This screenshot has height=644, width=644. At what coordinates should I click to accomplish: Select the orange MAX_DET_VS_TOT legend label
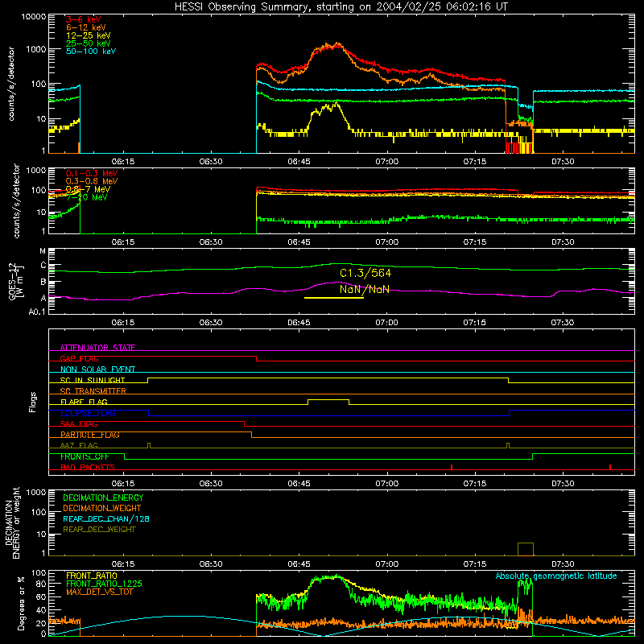click(99, 592)
